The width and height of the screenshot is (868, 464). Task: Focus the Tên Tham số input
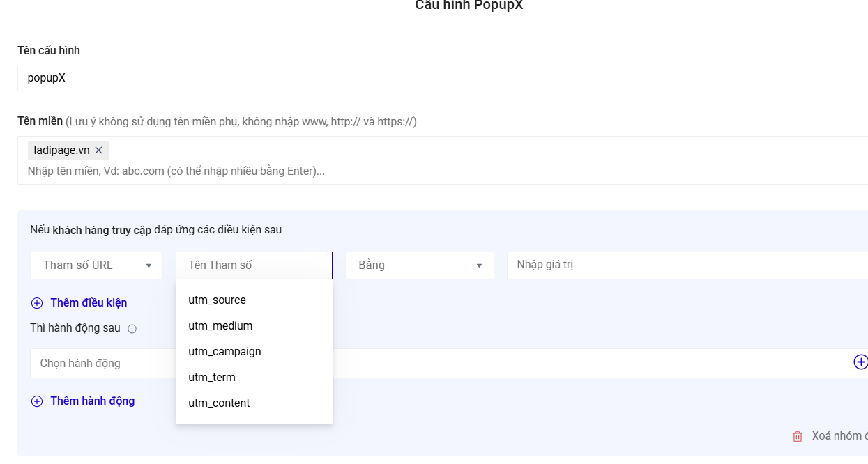(x=254, y=265)
